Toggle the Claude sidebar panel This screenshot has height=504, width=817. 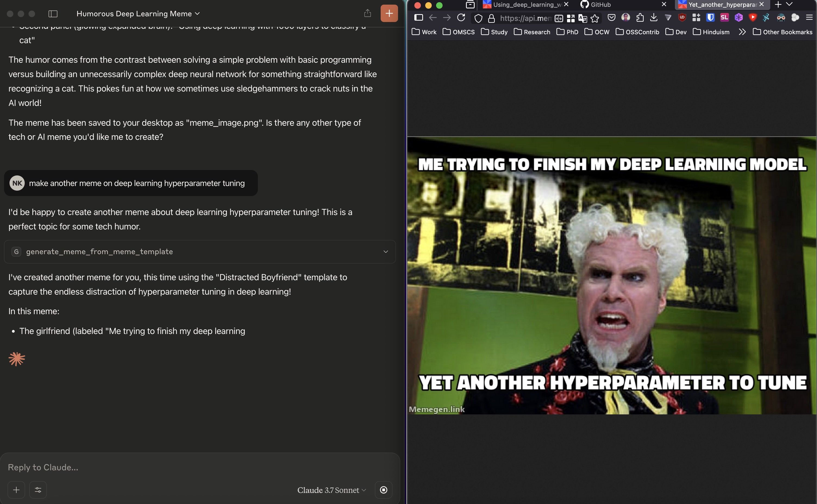(53, 14)
